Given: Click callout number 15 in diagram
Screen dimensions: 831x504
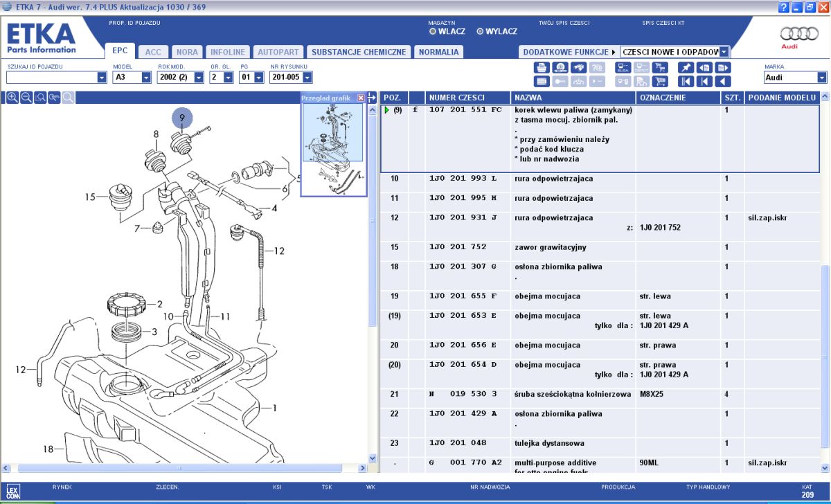Looking at the screenshot, I should pos(90,197).
